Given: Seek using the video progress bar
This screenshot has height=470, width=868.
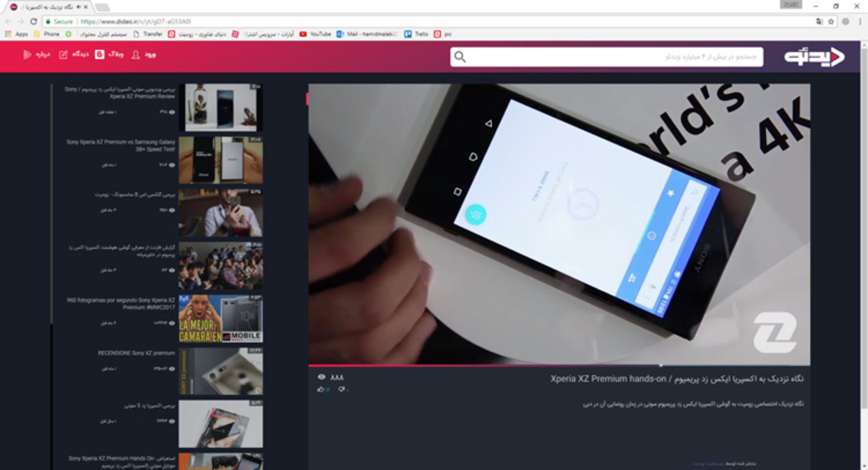Looking at the screenshot, I should point(559,365).
